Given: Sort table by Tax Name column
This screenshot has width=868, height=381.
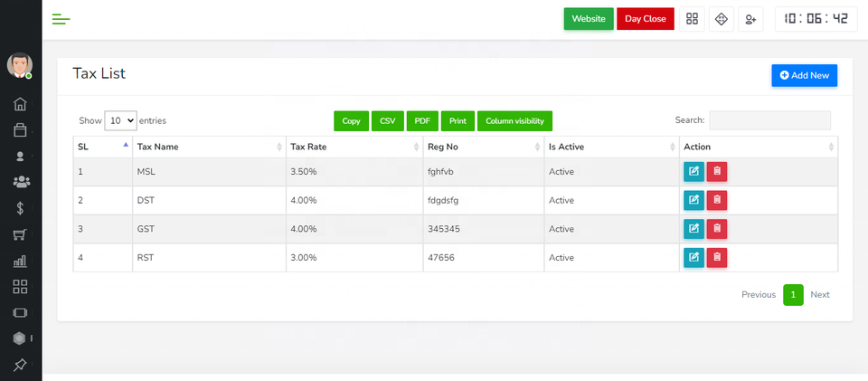Looking at the screenshot, I should coord(208,147).
